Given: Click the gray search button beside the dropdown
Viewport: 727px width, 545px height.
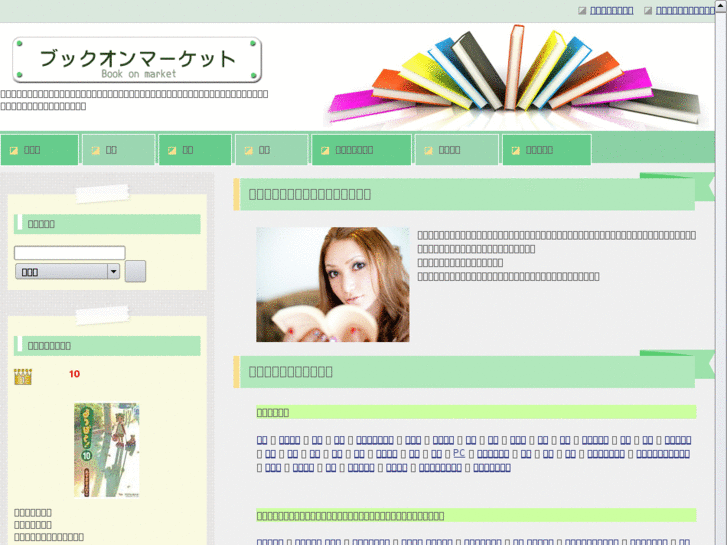Looking at the screenshot, I should 135,271.
